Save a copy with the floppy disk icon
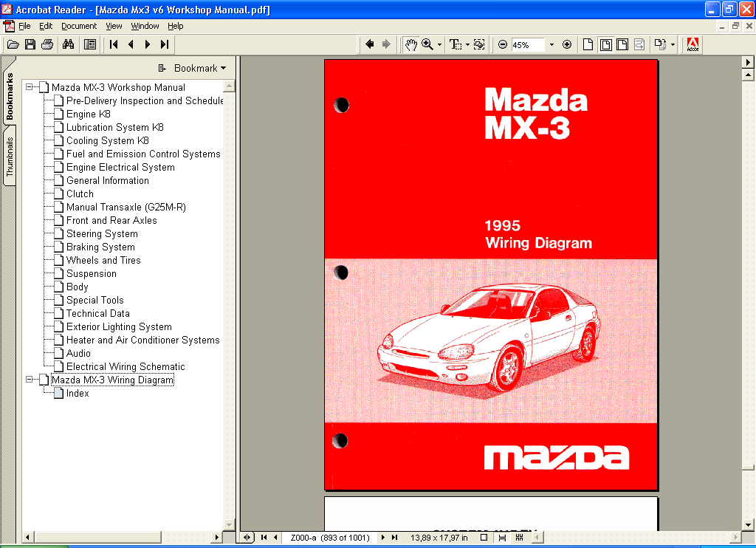The image size is (756, 548). 30,45
